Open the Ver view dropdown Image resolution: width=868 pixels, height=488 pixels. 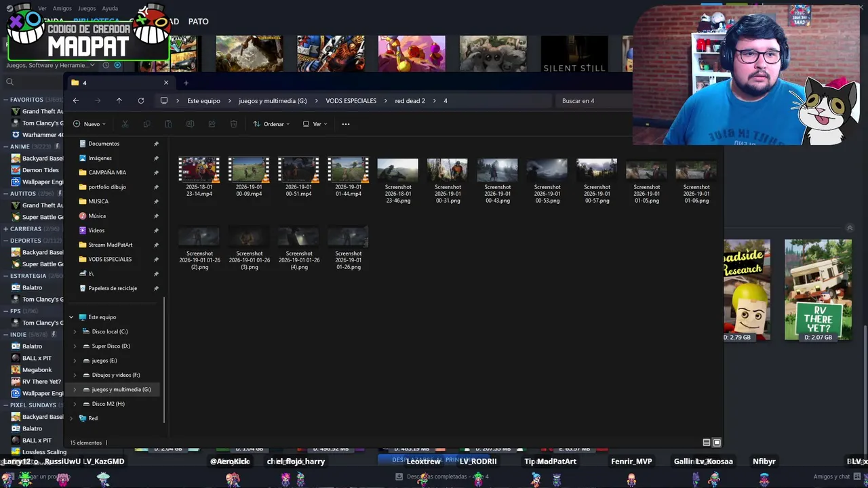pyautogui.click(x=315, y=124)
